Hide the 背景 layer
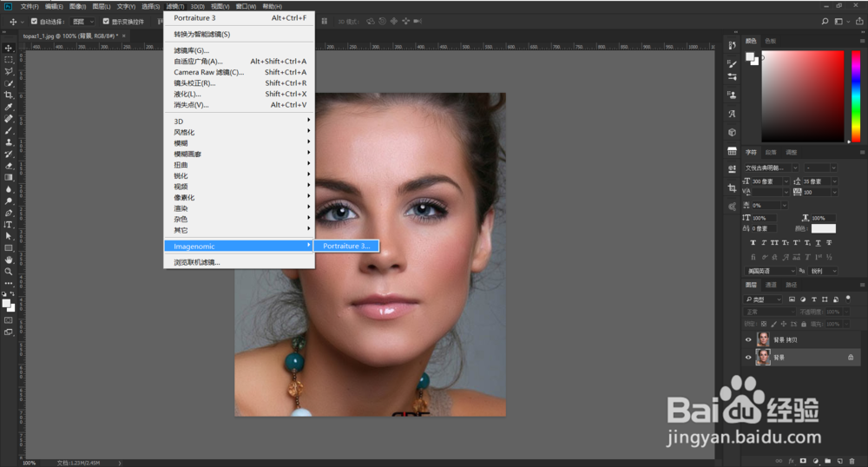The height and width of the screenshot is (467, 868). [x=748, y=358]
